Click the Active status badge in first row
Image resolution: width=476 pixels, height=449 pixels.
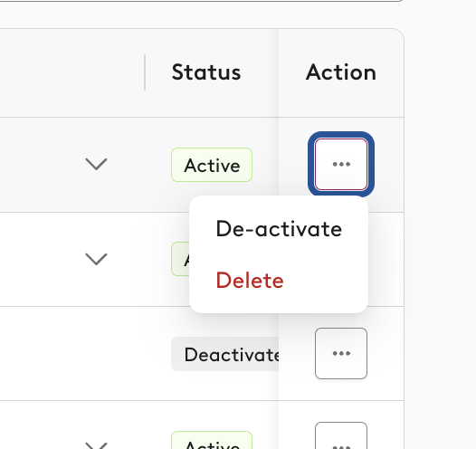tap(212, 165)
